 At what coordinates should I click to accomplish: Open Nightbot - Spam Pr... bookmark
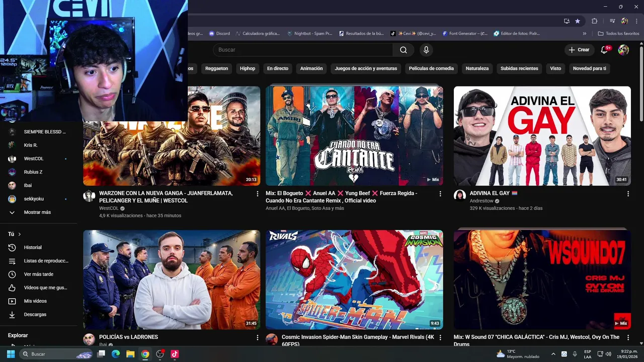point(309,34)
